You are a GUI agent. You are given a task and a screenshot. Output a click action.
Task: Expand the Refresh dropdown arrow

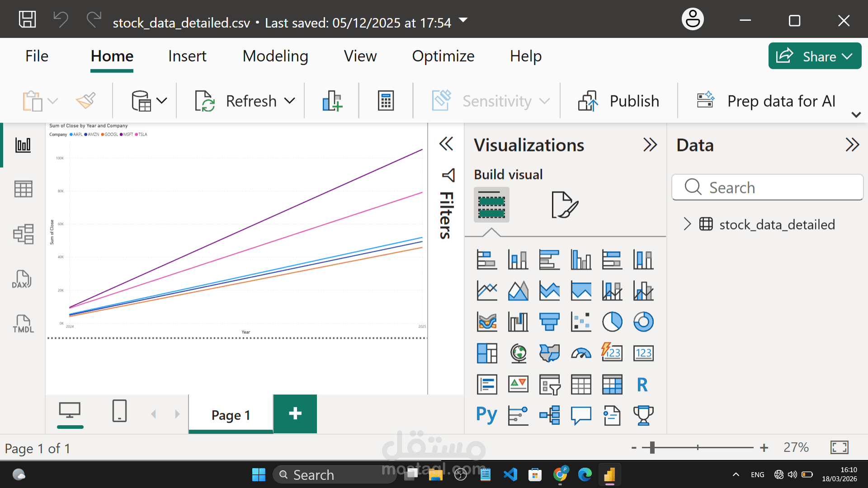pos(289,101)
